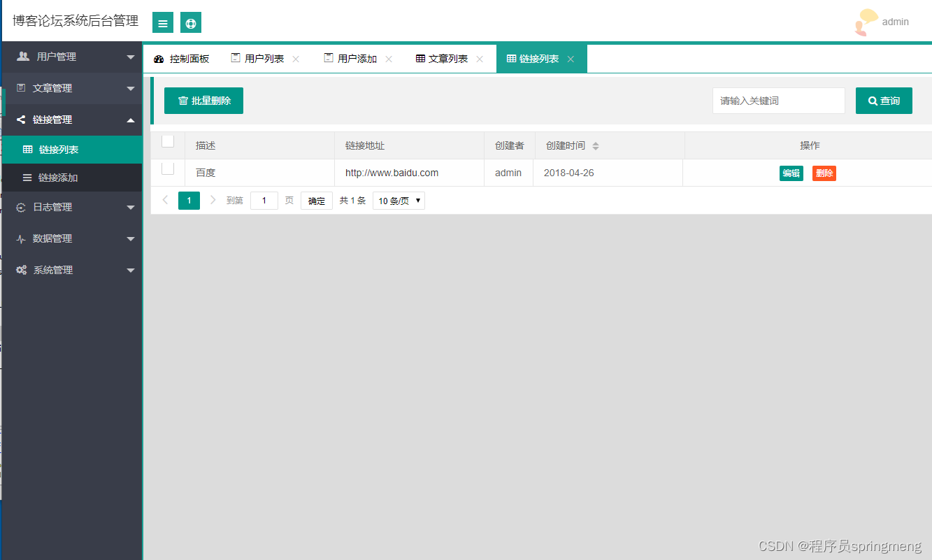Click the 批量删除 button
Screen dimensions: 932x560
(x=203, y=101)
